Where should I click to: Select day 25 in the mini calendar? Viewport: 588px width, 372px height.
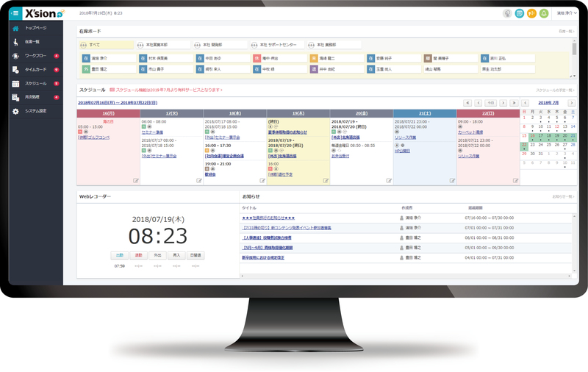pyautogui.click(x=548, y=145)
